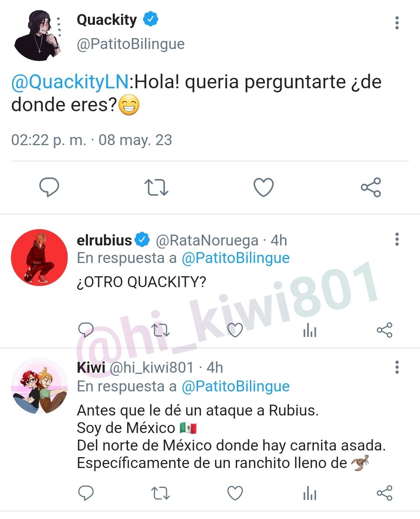Open elrubius's red profile avatar

click(x=39, y=258)
